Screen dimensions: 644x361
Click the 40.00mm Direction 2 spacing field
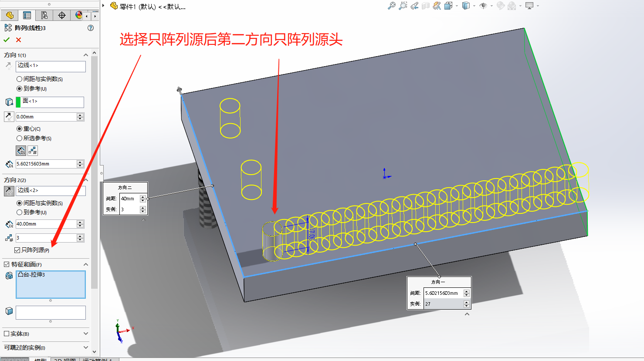(46, 224)
